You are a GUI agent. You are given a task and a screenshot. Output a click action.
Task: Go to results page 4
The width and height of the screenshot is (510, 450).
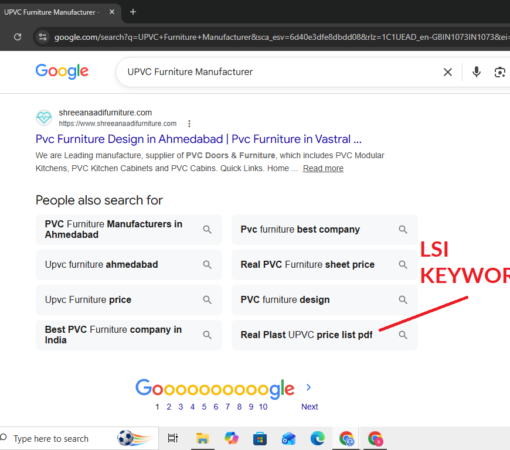(192, 407)
